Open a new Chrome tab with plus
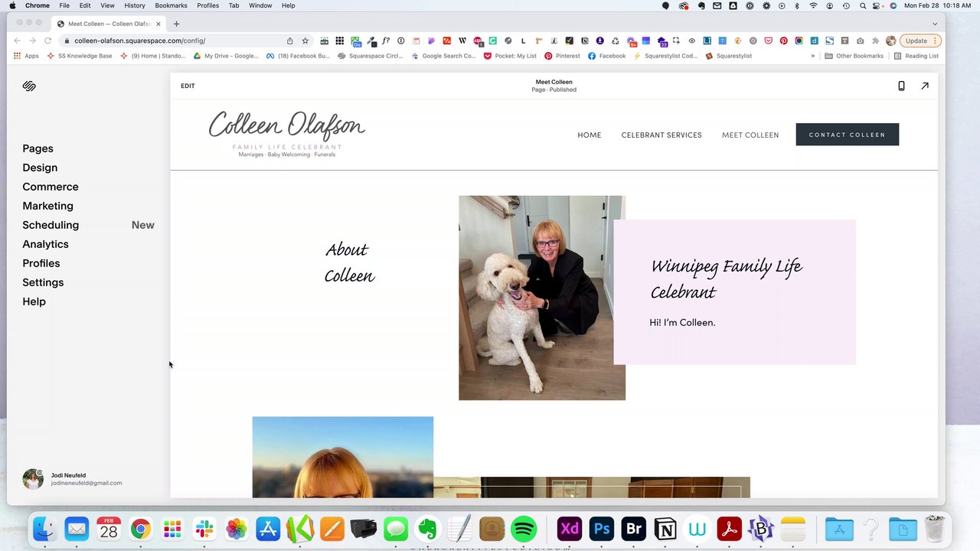The image size is (980, 551). pyautogui.click(x=176, y=24)
